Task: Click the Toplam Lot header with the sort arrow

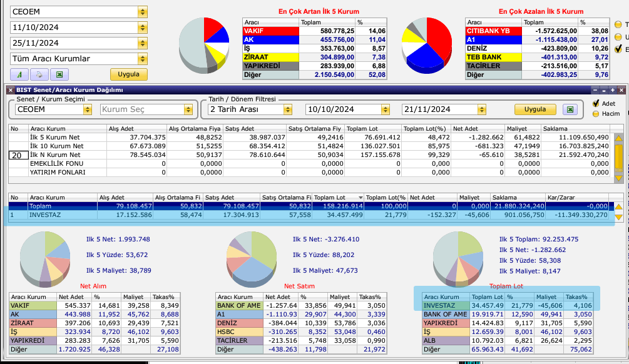Action: click(338, 198)
